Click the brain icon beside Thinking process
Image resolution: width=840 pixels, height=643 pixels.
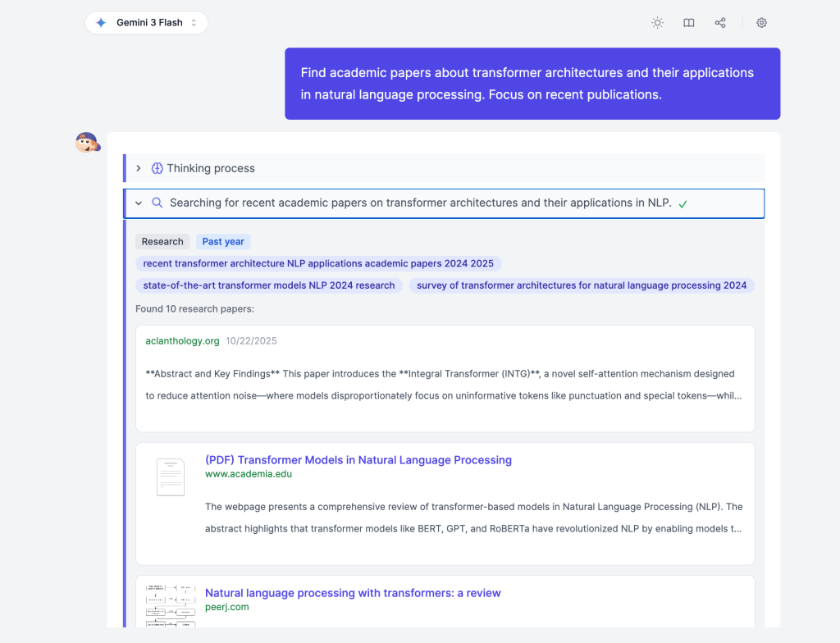[x=157, y=168]
